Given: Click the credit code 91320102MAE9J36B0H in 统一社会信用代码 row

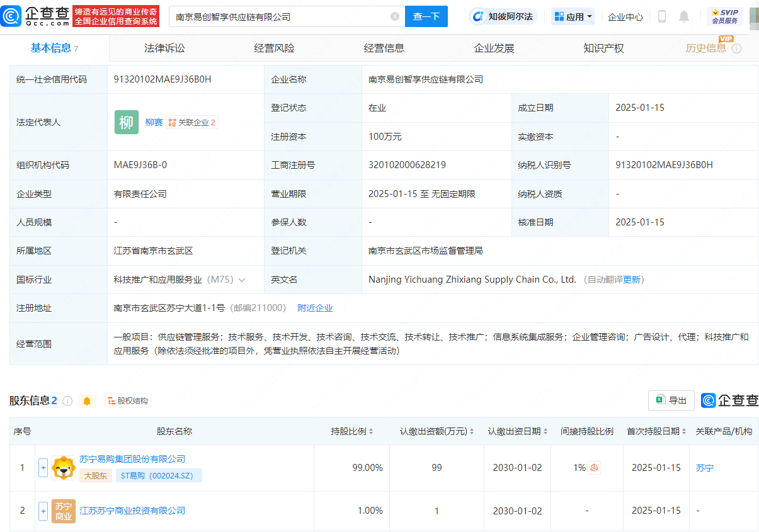Looking at the screenshot, I should coord(163,79).
